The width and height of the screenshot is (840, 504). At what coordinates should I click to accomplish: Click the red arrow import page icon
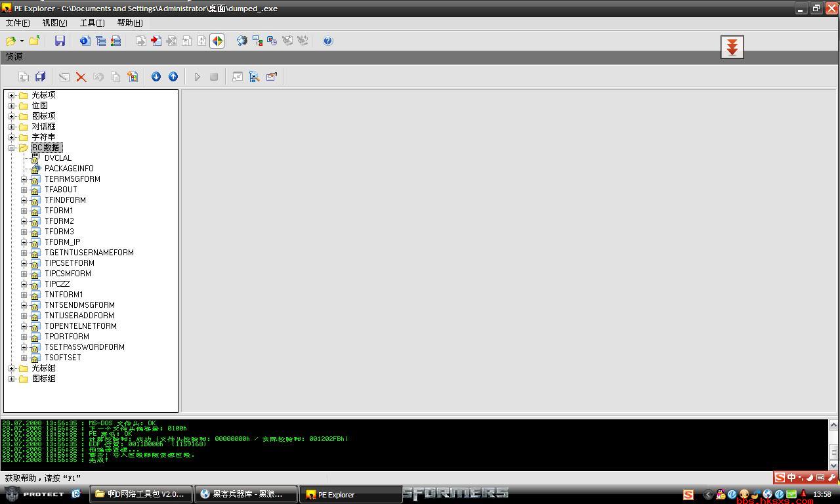(156, 41)
